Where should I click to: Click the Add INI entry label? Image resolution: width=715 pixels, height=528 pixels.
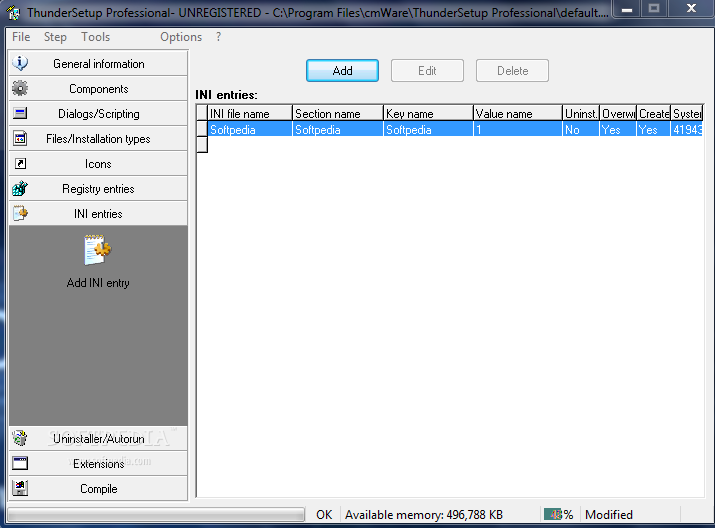click(98, 283)
